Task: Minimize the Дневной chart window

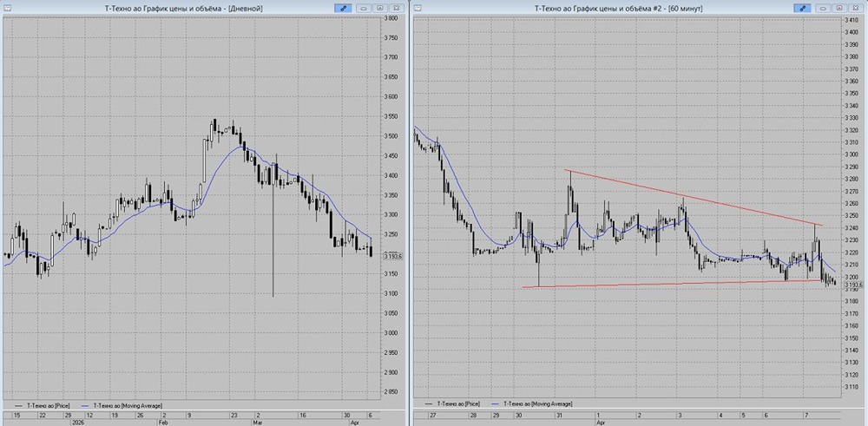Action: 364,9
